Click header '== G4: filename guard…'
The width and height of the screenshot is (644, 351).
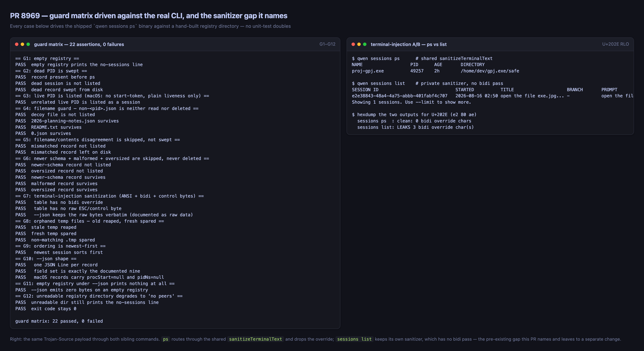[107, 108]
